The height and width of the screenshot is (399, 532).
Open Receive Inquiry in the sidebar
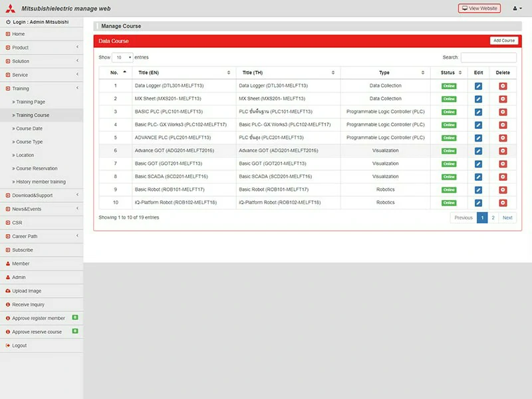(x=41, y=305)
